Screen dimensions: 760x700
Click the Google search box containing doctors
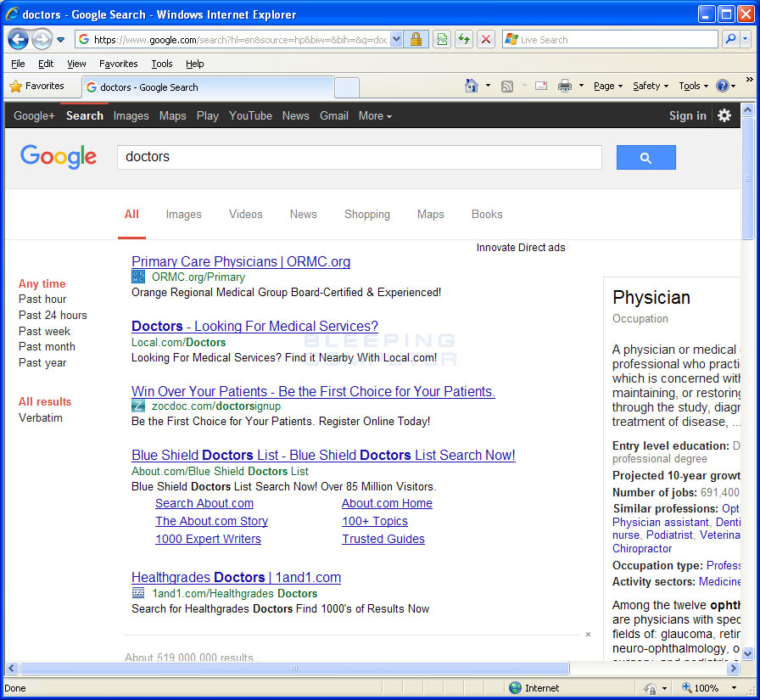tap(359, 157)
